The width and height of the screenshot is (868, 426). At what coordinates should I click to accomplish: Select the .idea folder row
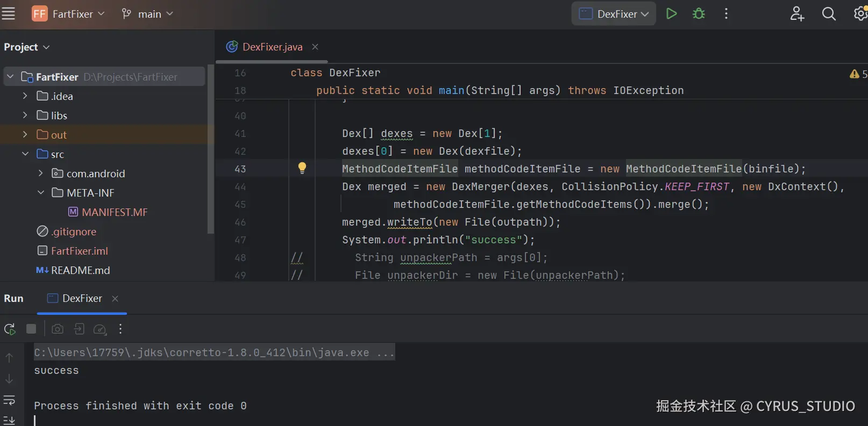[104, 96]
